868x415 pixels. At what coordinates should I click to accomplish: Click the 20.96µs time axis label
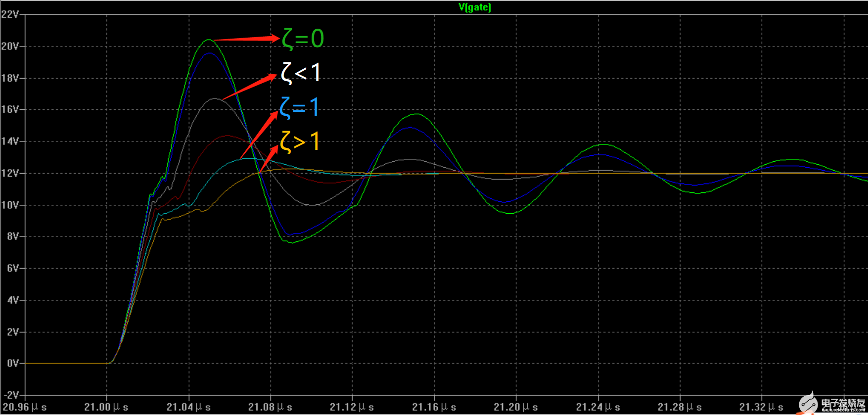pyautogui.click(x=25, y=407)
